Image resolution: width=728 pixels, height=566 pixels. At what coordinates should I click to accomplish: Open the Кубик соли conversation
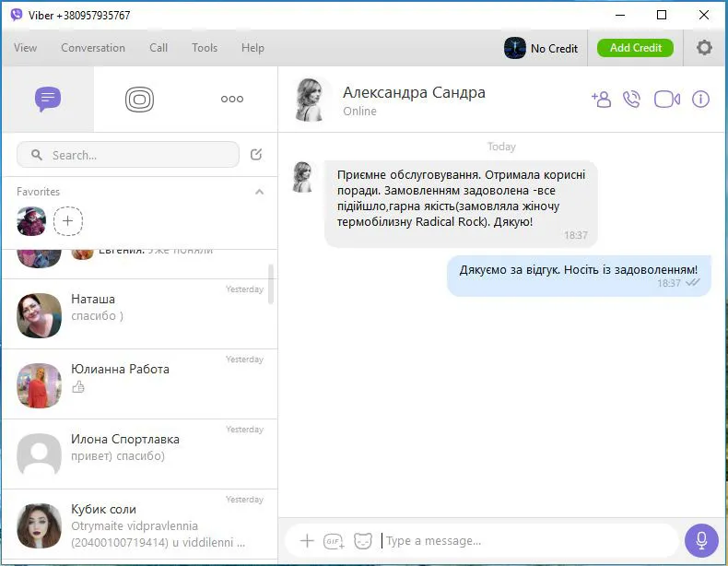pyautogui.click(x=140, y=525)
